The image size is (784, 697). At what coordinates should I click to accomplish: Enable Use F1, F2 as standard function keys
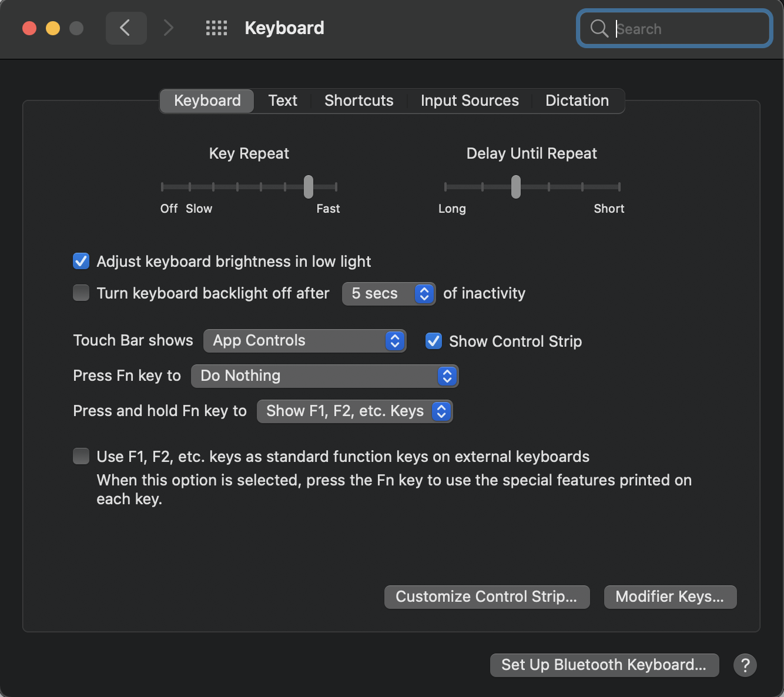(x=81, y=456)
